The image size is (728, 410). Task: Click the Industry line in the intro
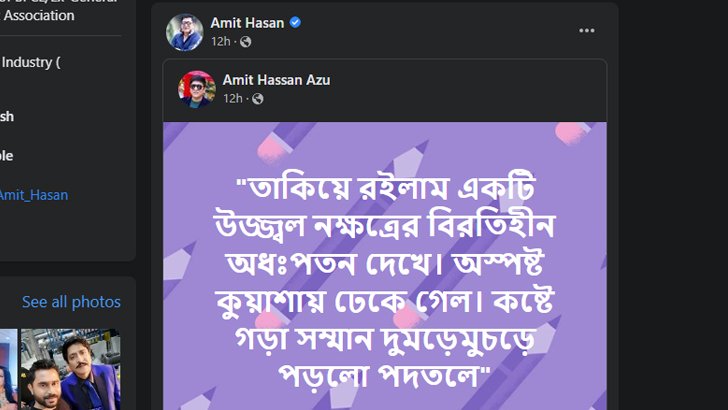tap(31, 62)
